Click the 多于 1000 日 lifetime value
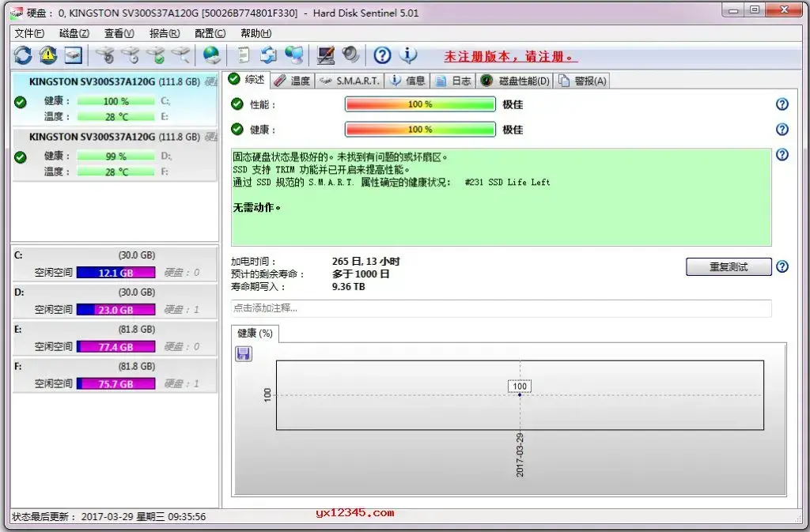Viewport: 810px width, 532px height. pos(361,274)
